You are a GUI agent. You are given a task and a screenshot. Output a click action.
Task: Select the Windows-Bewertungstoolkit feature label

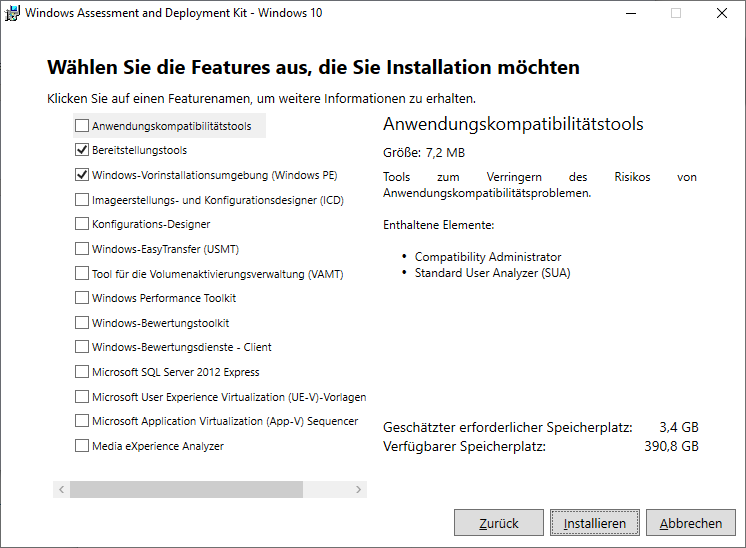click(160, 323)
